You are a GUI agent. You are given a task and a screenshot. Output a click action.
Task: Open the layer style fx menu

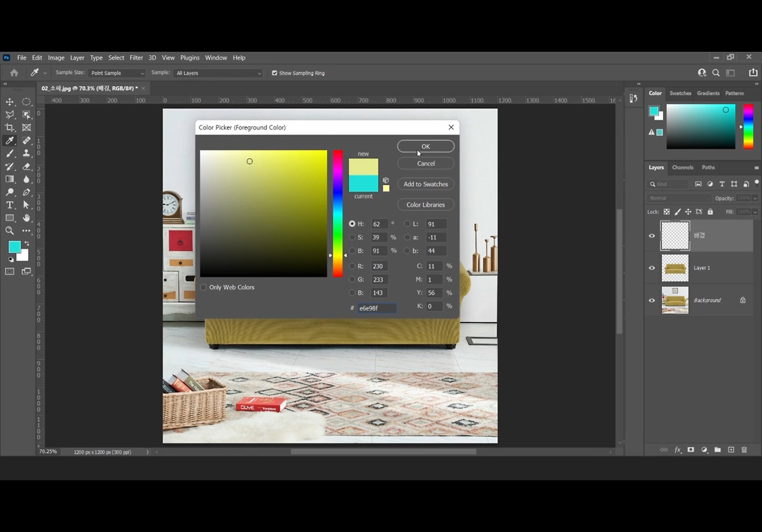click(677, 450)
